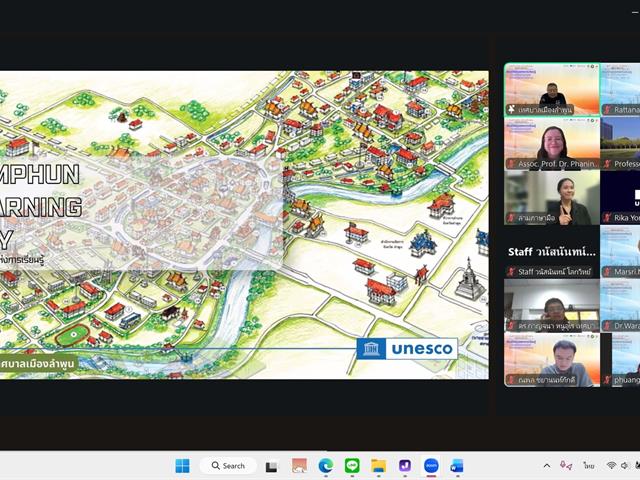Click the UNESCO logo on shared slide
640x480 pixels.
407,348
